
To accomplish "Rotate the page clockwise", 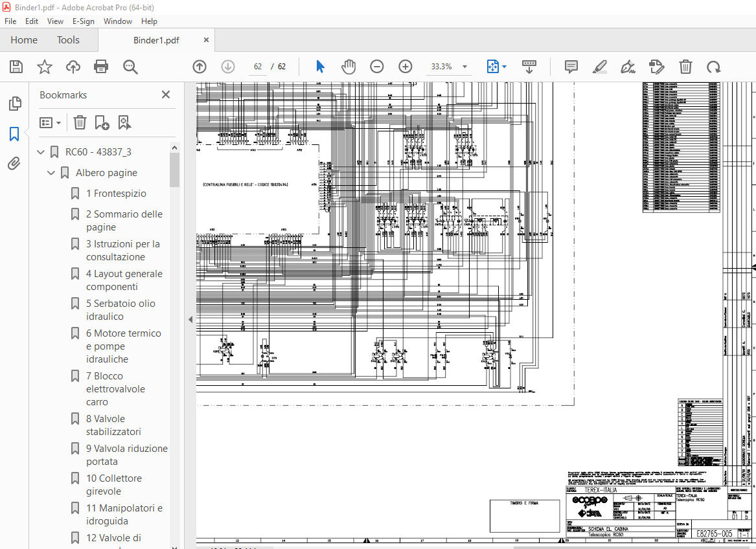I will [x=714, y=67].
